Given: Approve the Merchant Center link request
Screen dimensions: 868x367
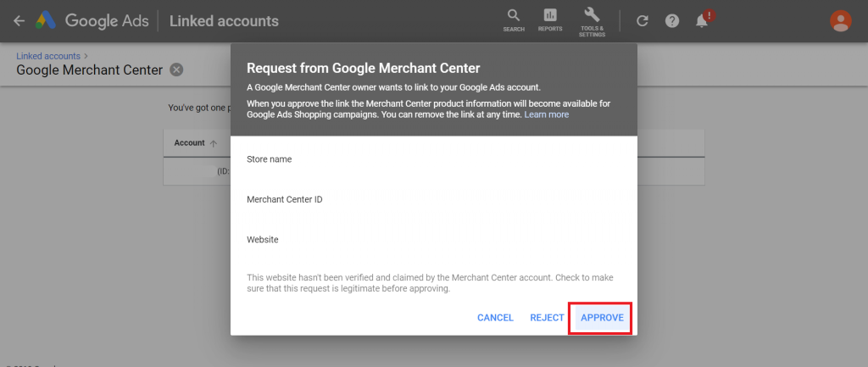Looking at the screenshot, I should click(x=602, y=318).
